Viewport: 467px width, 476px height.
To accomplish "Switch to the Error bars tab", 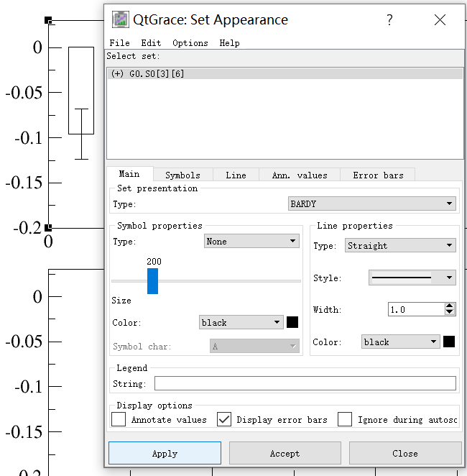I will (378, 175).
